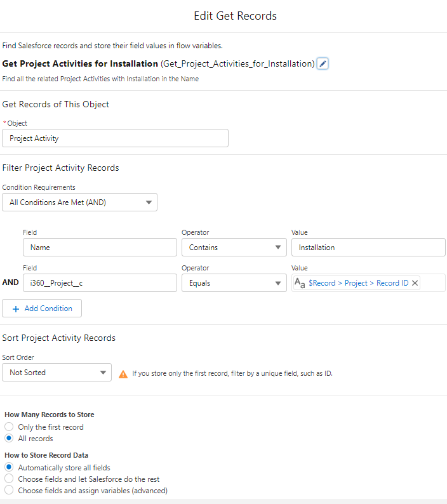The height and width of the screenshot is (504, 447).
Task: Open the Equals operator dropdown
Action: click(234, 283)
